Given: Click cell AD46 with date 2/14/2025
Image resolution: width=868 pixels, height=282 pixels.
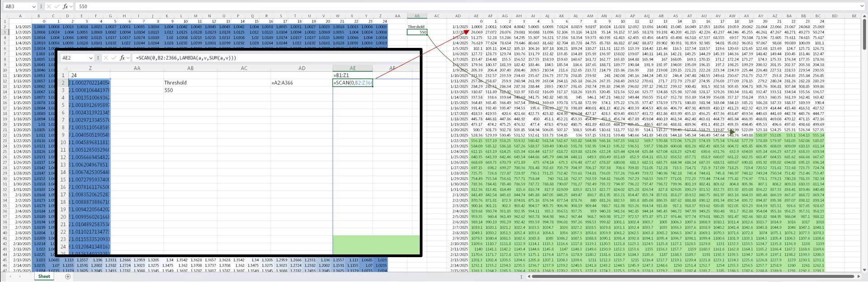Looking at the screenshot, I should coord(458,265).
